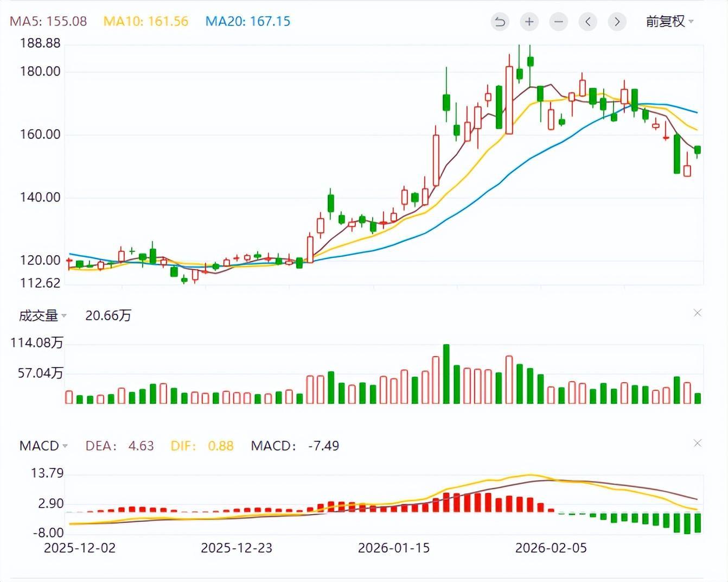This screenshot has height=582, width=728.
Task: Toggle the MA10: 161.56 line label
Action: [145, 22]
